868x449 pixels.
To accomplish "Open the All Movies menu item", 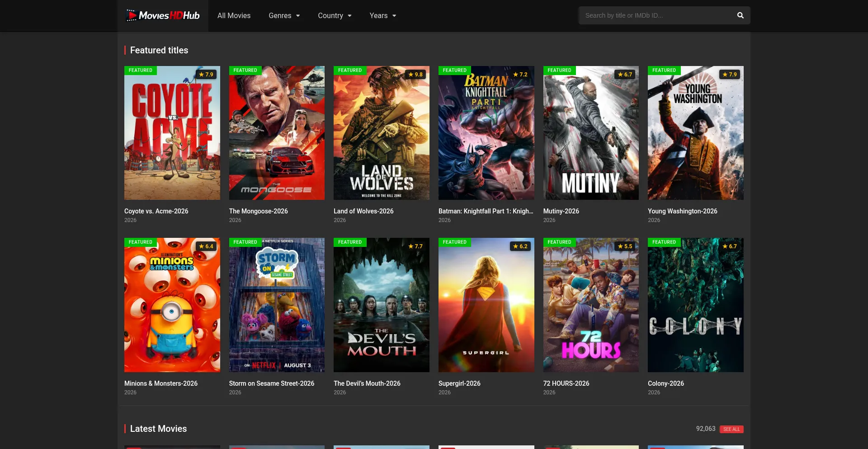I will [x=234, y=15].
